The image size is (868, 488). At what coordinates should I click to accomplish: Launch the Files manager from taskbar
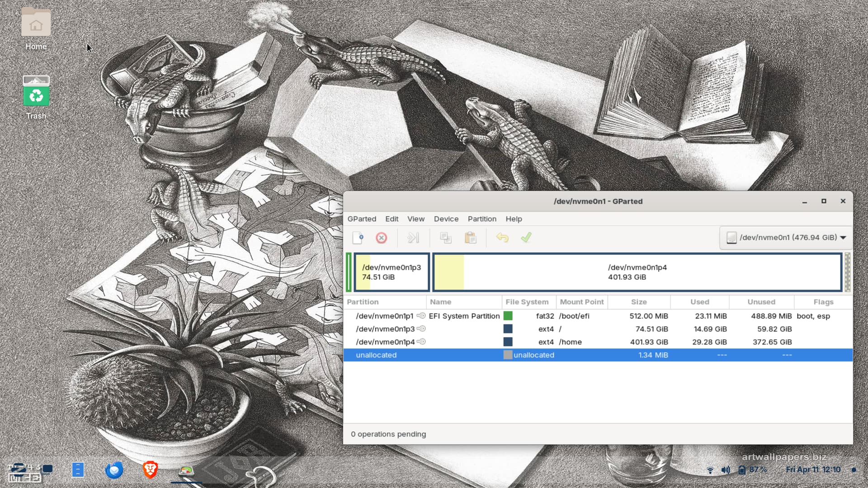point(78,470)
